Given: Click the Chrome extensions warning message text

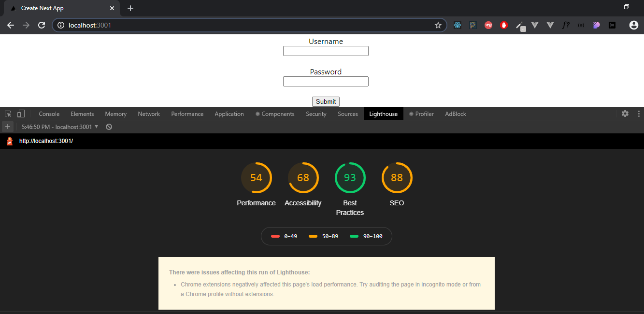Looking at the screenshot, I should (330, 289).
